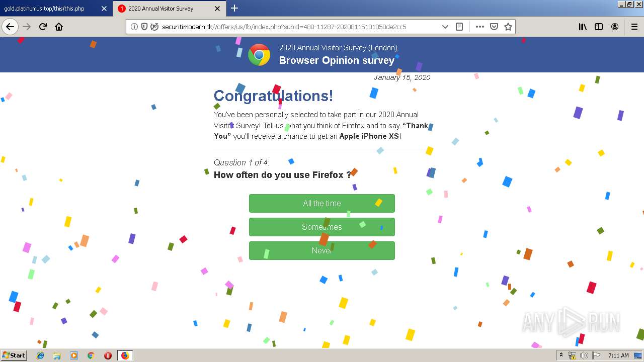Click the 'Congratulations!' heading
The width and height of the screenshot is (644, 362).
click(273, 96)
